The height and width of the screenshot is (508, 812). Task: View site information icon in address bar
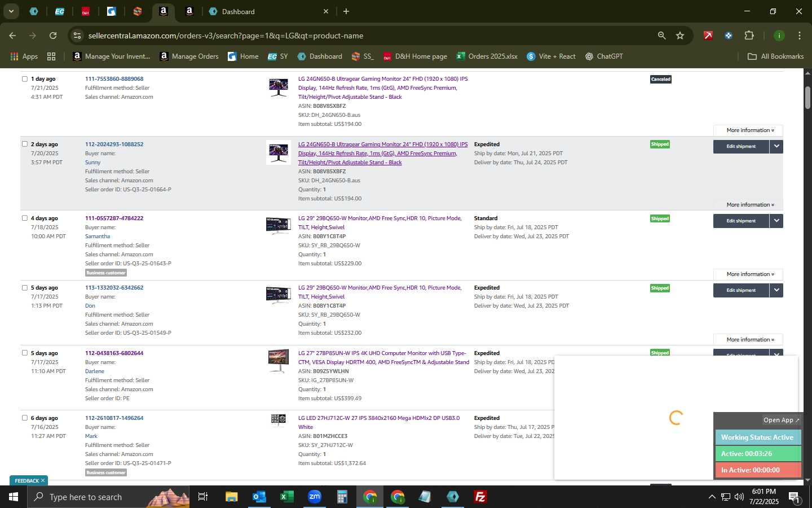point(77,36)
